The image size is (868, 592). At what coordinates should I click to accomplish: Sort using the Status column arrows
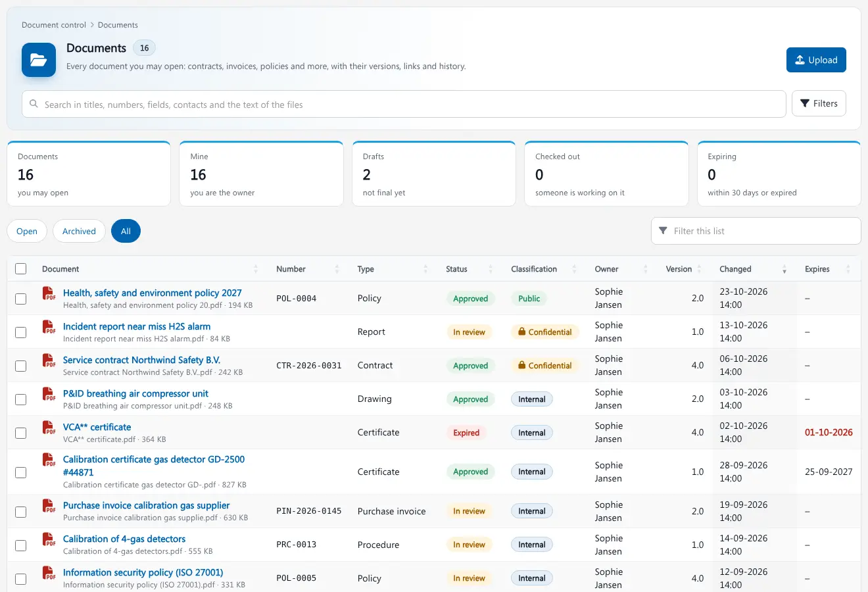(491, 269)
